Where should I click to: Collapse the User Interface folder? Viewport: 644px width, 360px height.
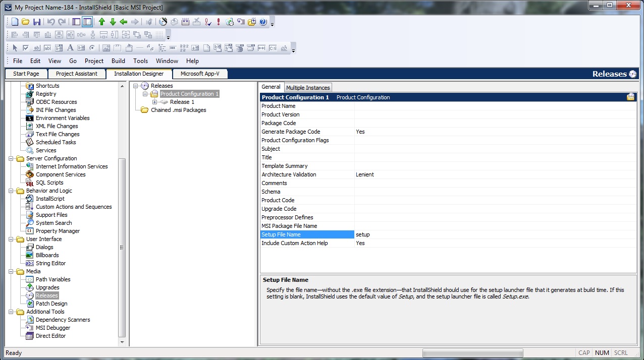(x=11, y=239)
